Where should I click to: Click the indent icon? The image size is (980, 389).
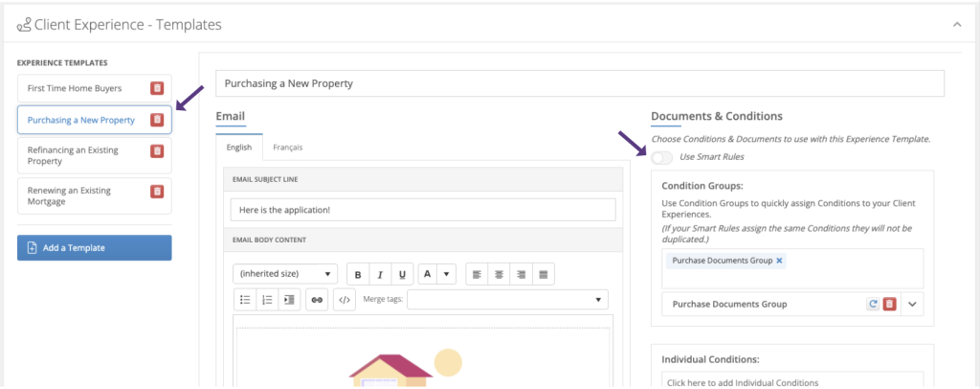tap(289, 300)
